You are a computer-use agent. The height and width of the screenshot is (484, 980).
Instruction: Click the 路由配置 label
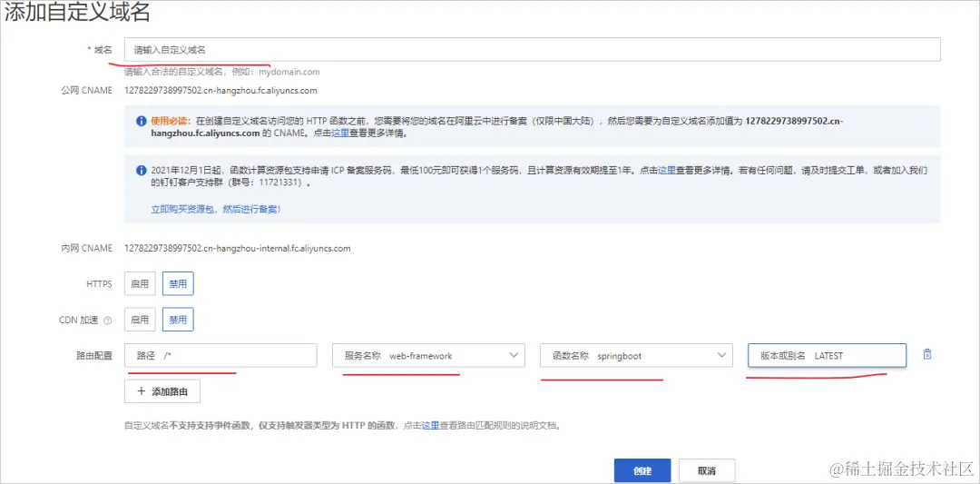pos(95,355)
